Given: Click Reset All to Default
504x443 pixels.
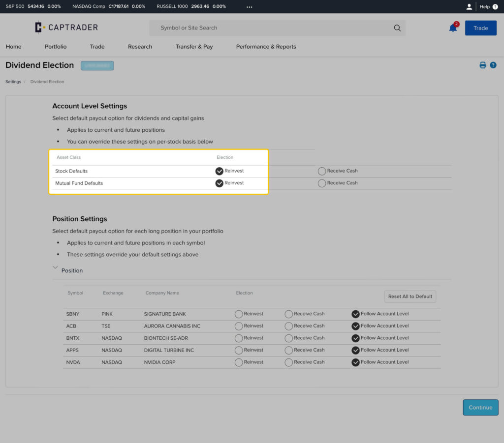Looking at the screenshot, I should (410, 296).
